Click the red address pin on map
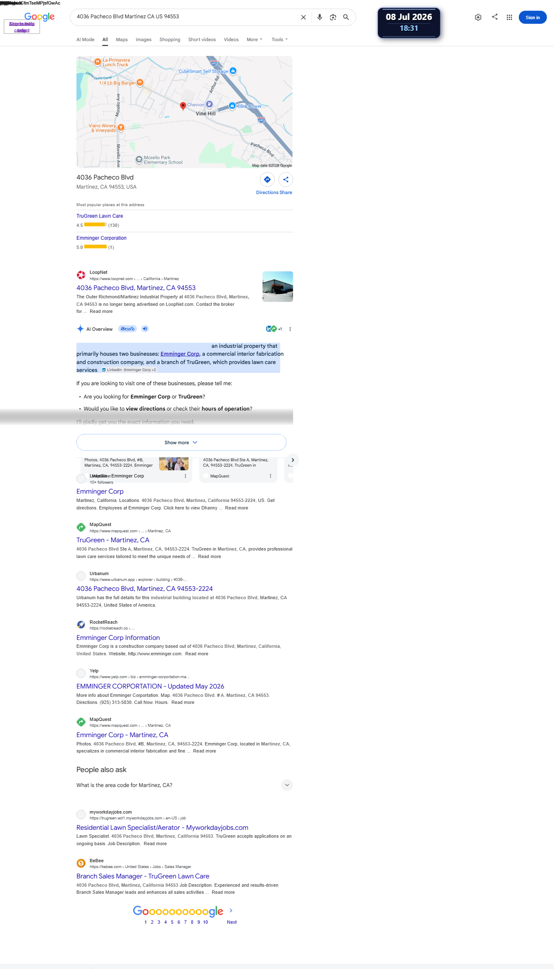 [183, 106]
